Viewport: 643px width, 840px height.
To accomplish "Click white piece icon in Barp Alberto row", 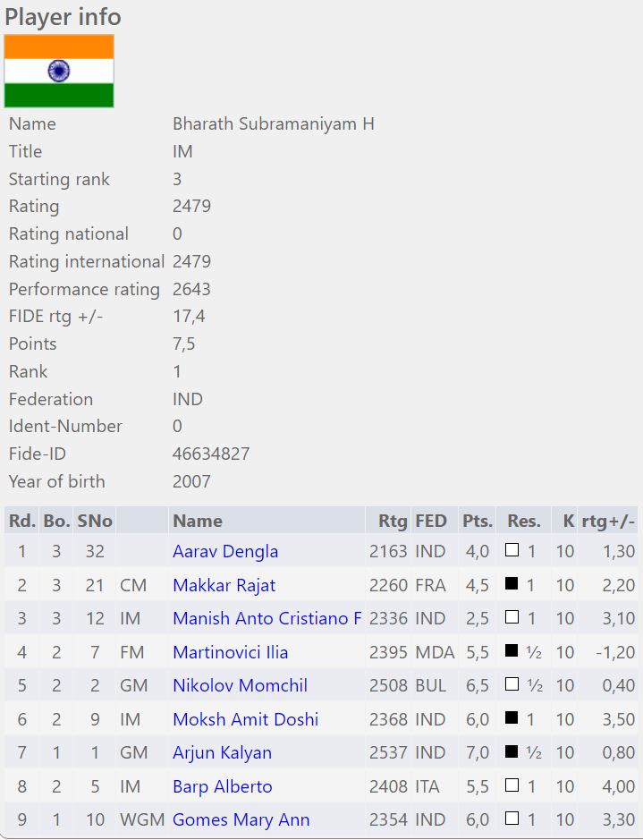I will (512, 786).
